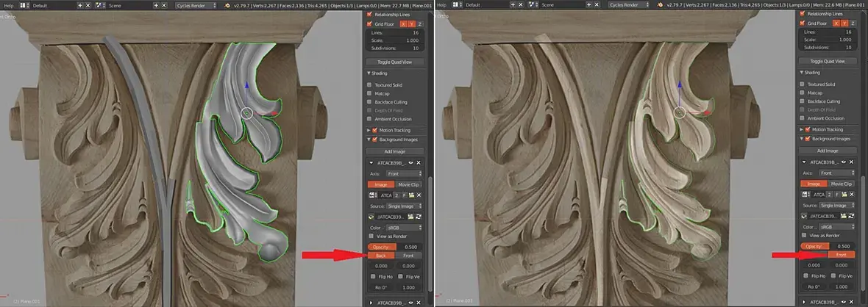Check Flip Ve option in right panel
The image size is (868, 307).
[833, 275]
